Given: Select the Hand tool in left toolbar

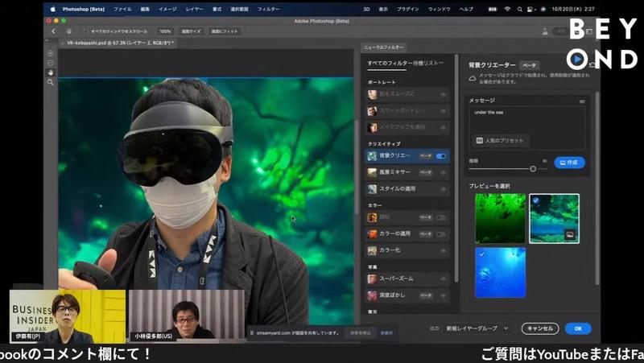Looking at the screenshot, I should coord(50,72).
